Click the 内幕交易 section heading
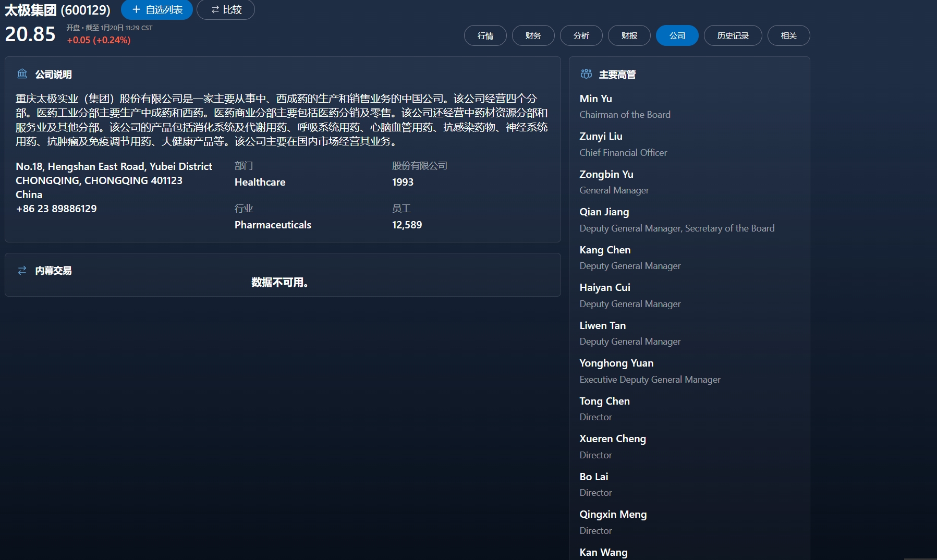The image size is (937, 560). 54,271
